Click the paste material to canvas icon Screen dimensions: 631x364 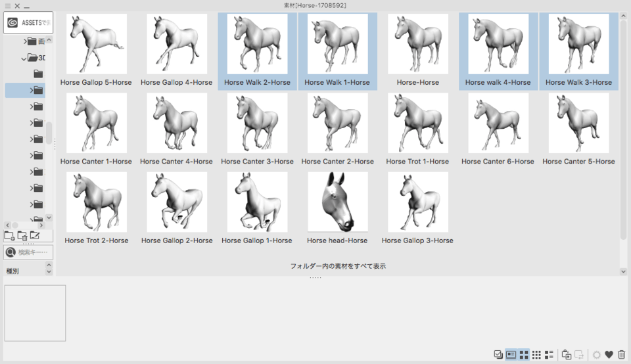[x=566, y=355]
